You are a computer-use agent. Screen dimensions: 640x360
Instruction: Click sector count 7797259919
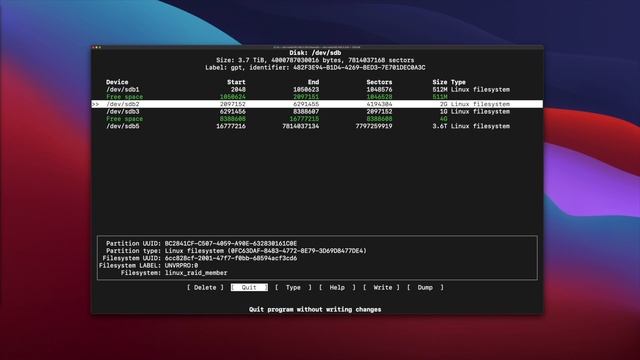pos(374,126)
